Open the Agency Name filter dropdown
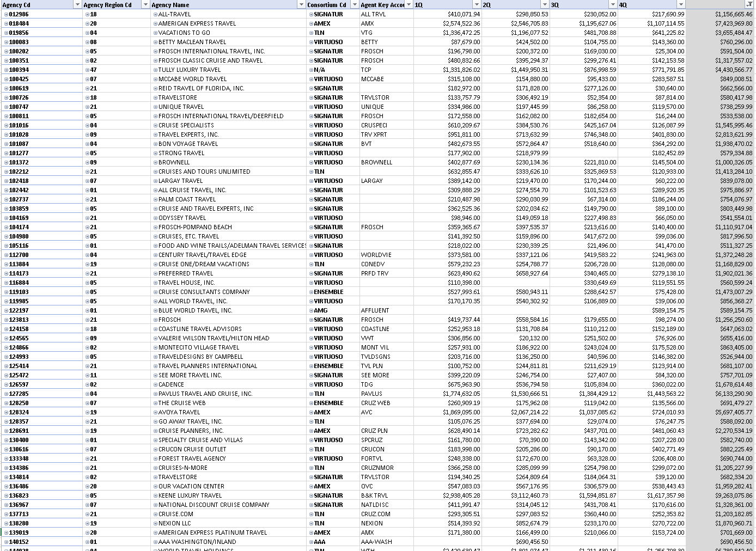756x551 pixels. [x=301, y=5]
